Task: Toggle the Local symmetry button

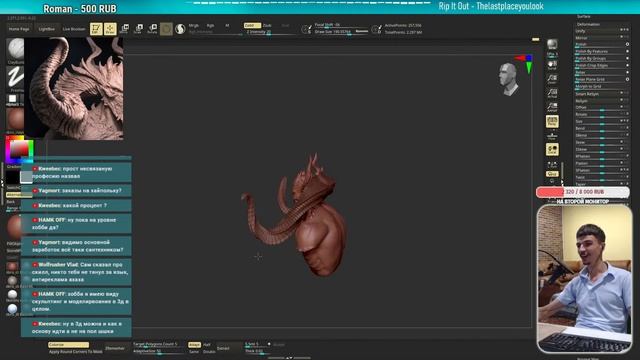Action: tap(552, 149)
